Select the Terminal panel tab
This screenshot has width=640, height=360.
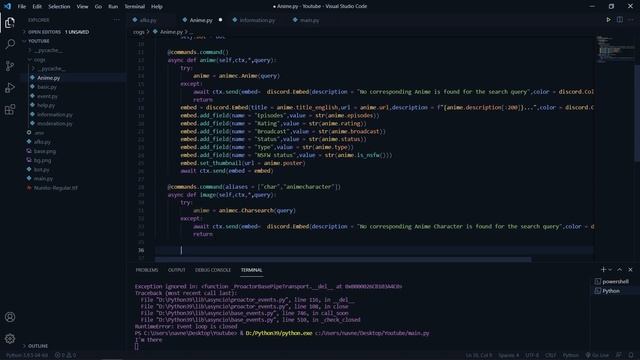[x=251, y=270]
